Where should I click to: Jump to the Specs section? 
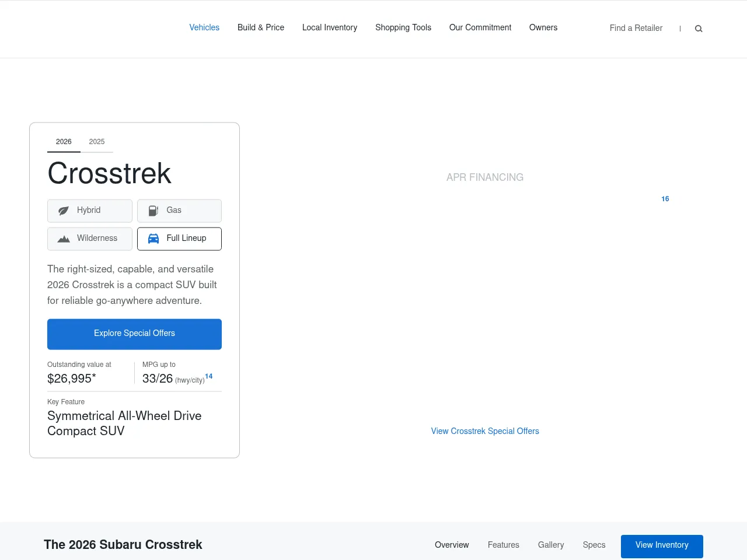594,545
